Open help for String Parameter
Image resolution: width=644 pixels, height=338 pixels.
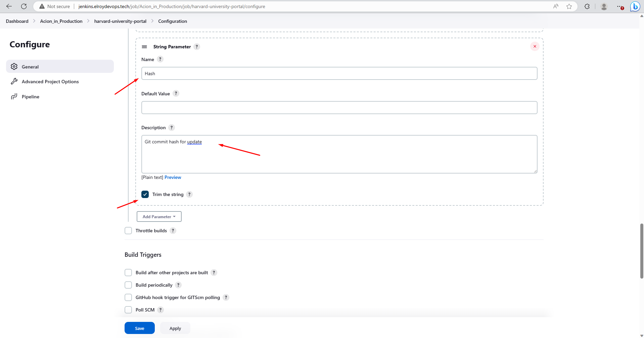pos(197,47)
